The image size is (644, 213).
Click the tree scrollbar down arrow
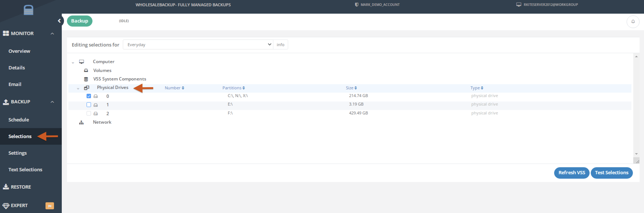coord(636,154)
